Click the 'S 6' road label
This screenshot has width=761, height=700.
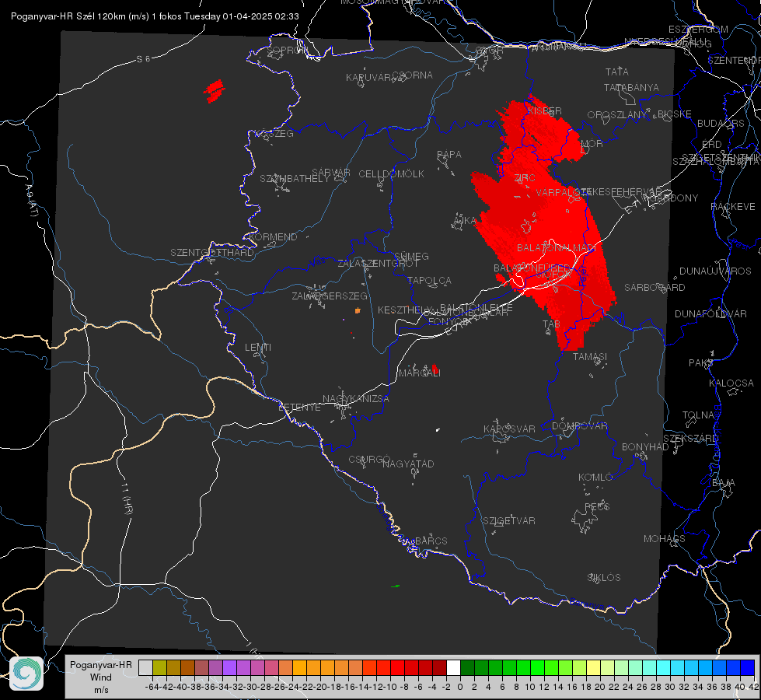(143, 59)
